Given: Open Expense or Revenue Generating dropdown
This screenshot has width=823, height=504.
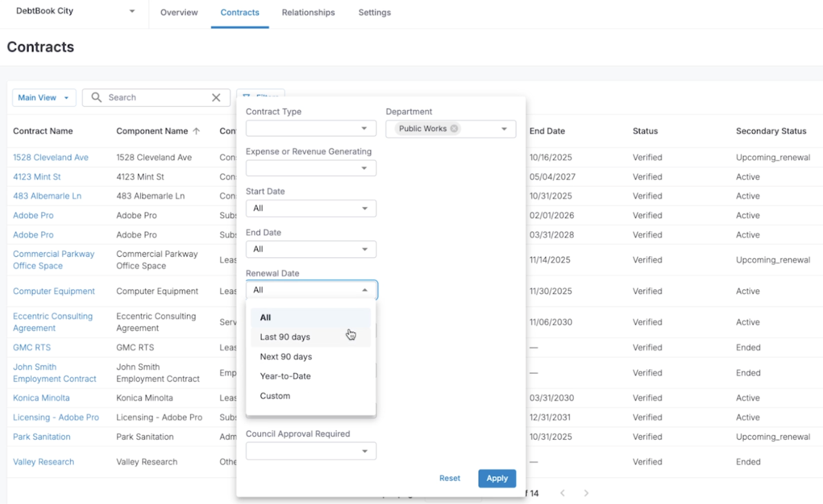Looking at the screenshot, I should (310, 168).
